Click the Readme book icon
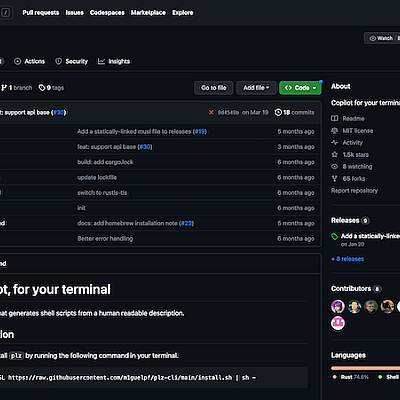Screen dimensions: 400x400 [x=335, y=119]
